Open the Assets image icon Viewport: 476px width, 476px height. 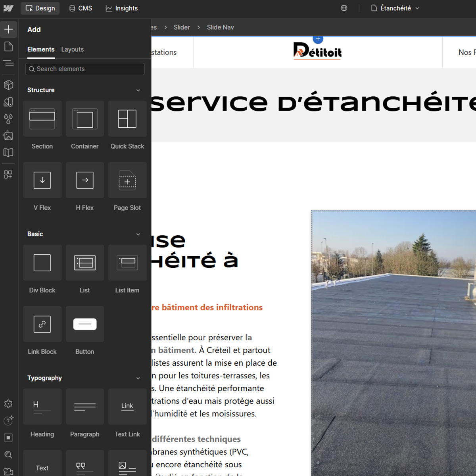click(8, 136)
